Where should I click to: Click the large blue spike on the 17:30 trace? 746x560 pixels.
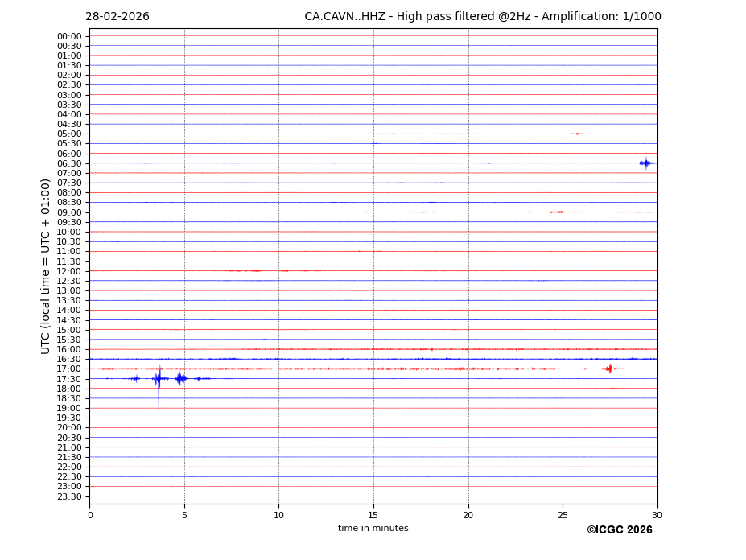click(159, 379)
